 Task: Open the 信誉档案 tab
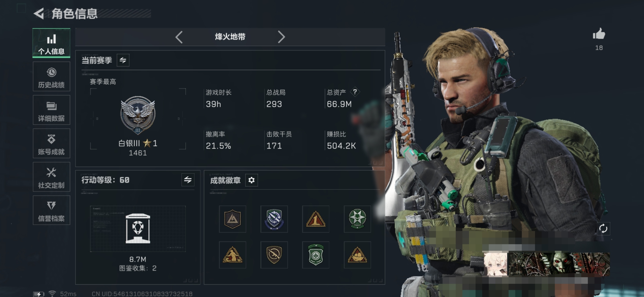(x=51, y=210)
